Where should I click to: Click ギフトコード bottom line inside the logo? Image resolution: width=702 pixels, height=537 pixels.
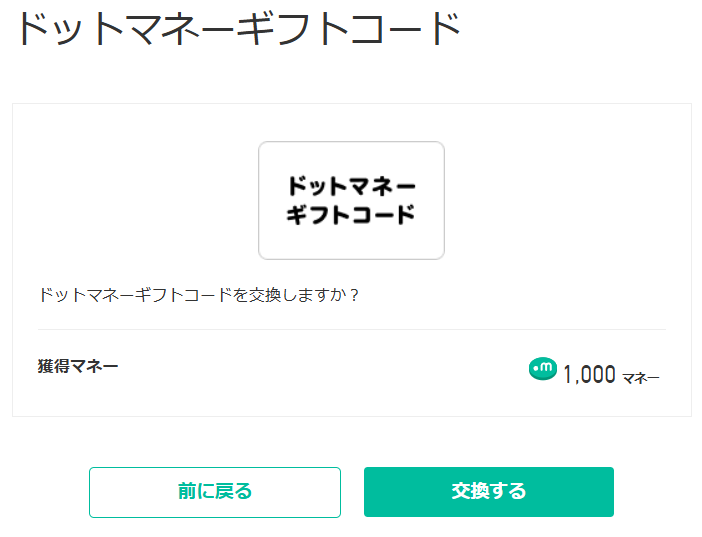(x=351, y=215)
